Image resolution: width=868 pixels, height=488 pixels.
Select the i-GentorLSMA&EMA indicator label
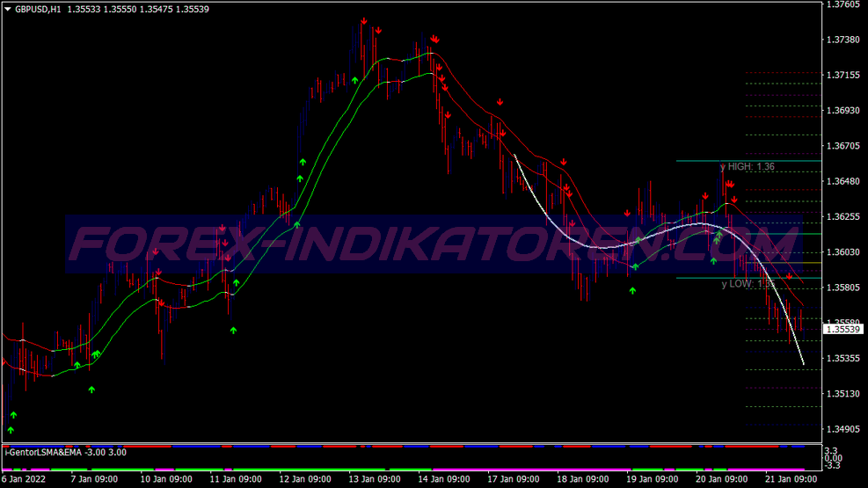43,452
